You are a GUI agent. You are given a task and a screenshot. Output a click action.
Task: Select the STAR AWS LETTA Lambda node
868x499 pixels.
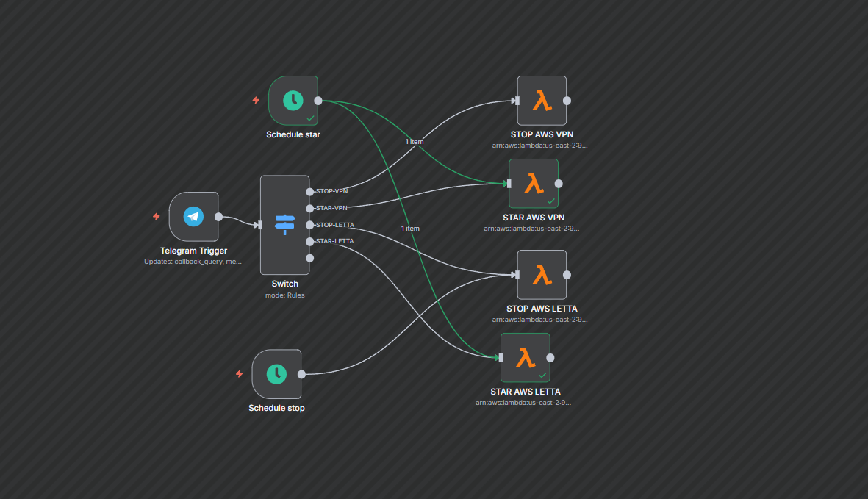(x=525, y=358)
